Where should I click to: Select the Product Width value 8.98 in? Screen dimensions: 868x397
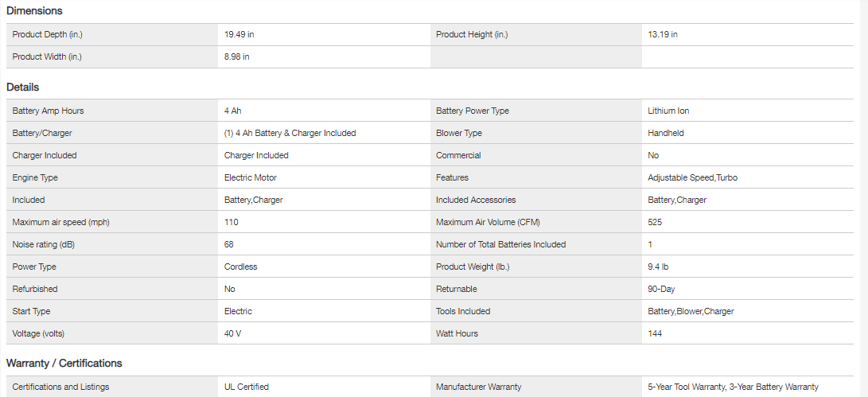tap(237, 57)
